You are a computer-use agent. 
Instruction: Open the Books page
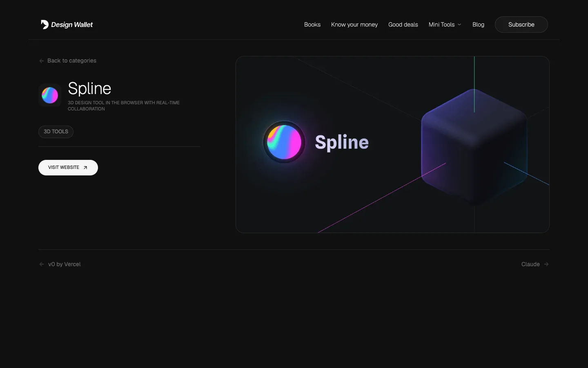pos(312,25)
